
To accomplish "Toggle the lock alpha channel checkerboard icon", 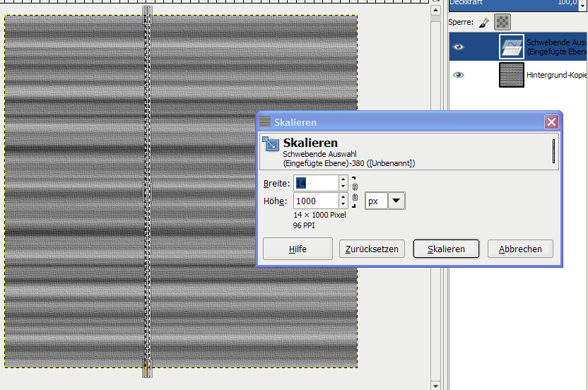I will [x=502, y=23].
